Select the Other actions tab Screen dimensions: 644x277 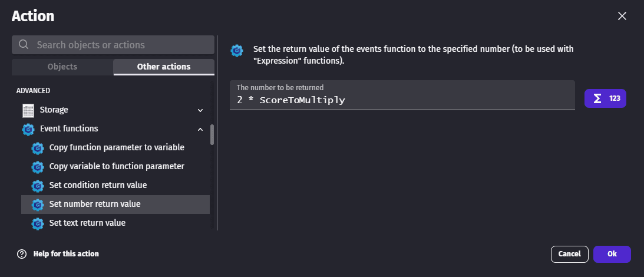[x=163, y=67]
